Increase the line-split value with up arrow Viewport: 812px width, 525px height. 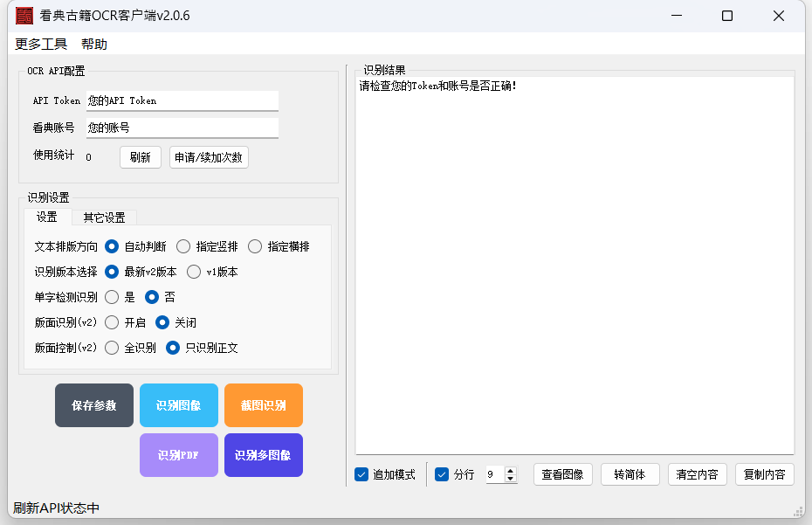(x=511, y=470)
